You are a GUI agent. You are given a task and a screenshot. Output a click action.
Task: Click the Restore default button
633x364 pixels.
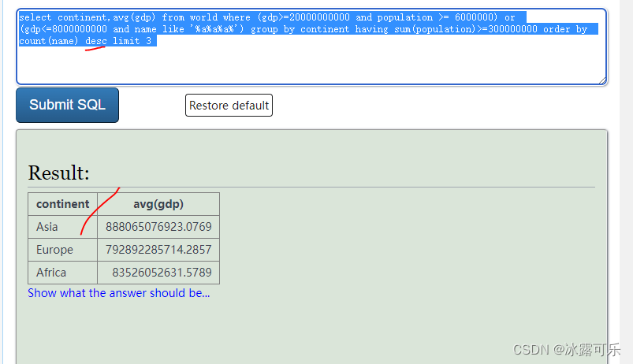tap(229, 106)
